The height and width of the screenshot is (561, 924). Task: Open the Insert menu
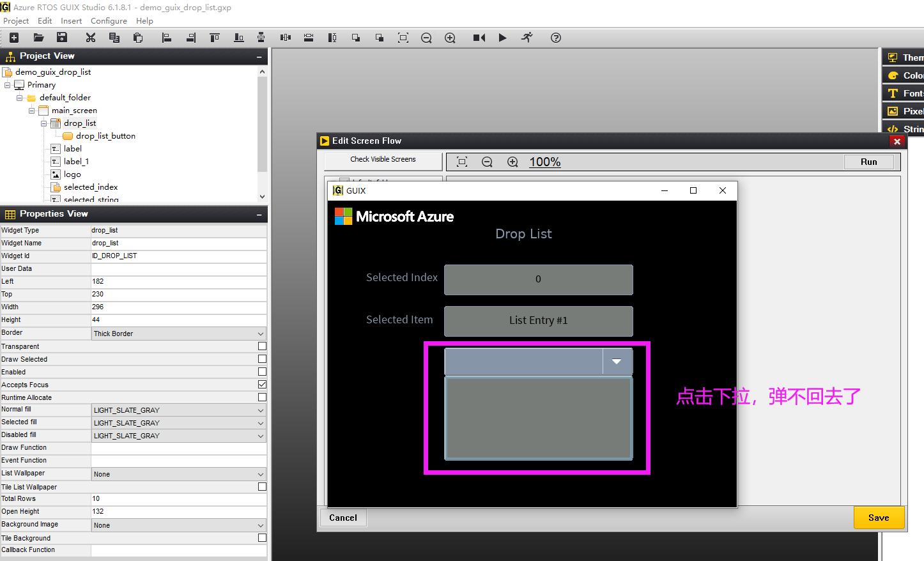(71, 21)
